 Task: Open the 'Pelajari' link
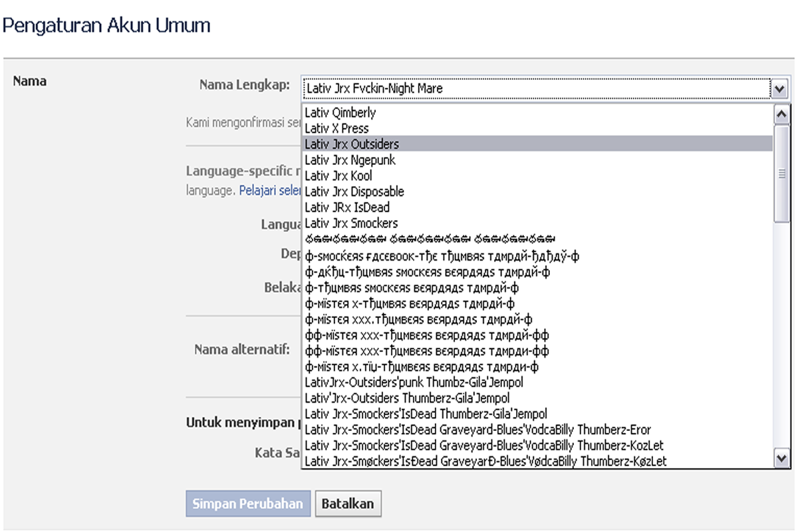pos(258,190)
